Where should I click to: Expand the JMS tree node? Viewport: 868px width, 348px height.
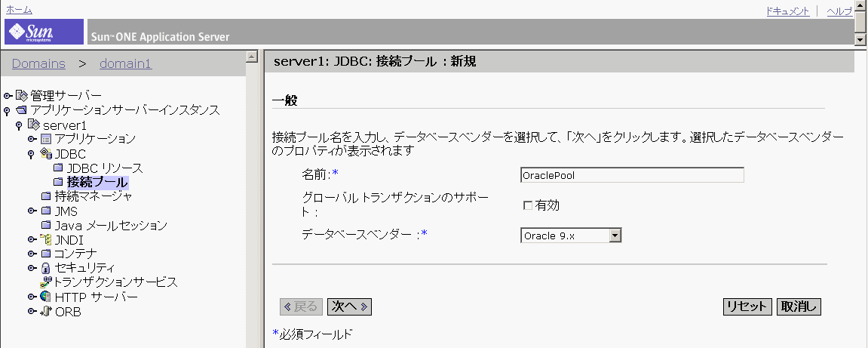click(32, 211)
